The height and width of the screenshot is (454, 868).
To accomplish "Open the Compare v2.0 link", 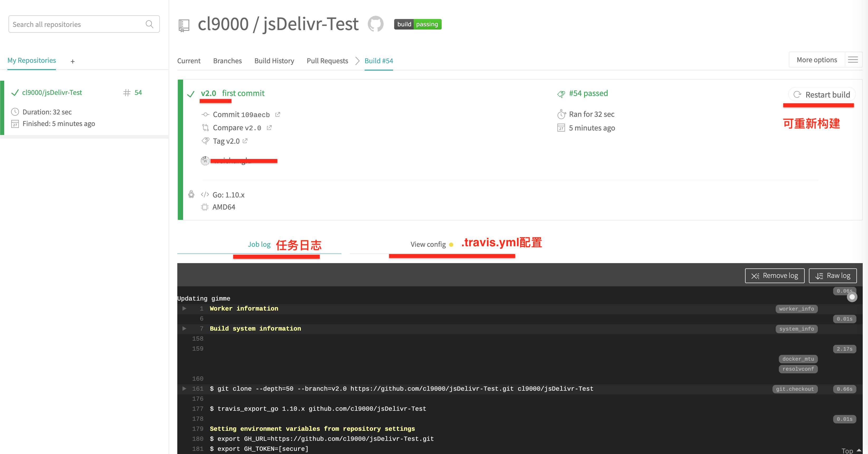I will (237, 128).
